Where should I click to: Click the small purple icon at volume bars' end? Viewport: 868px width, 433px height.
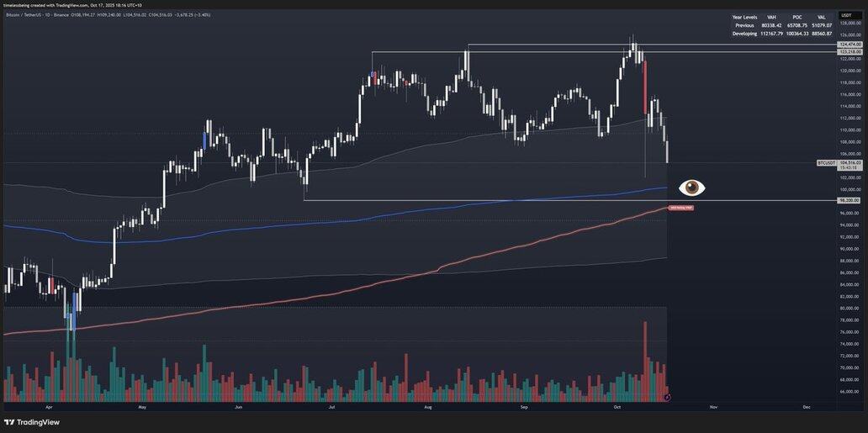click(x=667, y=396)
